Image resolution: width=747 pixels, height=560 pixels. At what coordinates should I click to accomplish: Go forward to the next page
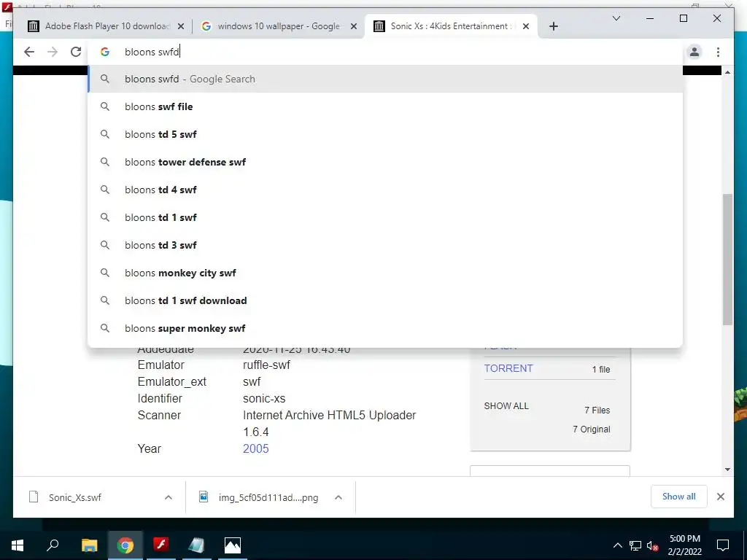53,52
